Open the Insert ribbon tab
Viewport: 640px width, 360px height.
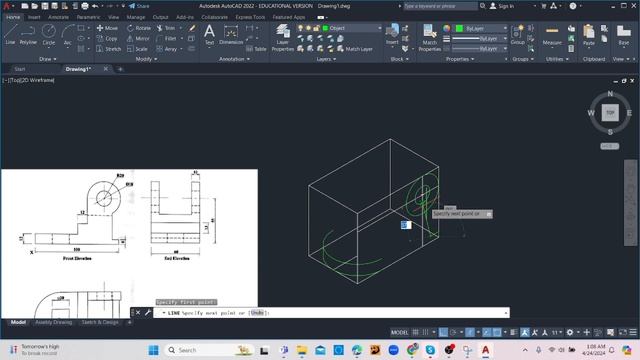click(x=34, y=17)
